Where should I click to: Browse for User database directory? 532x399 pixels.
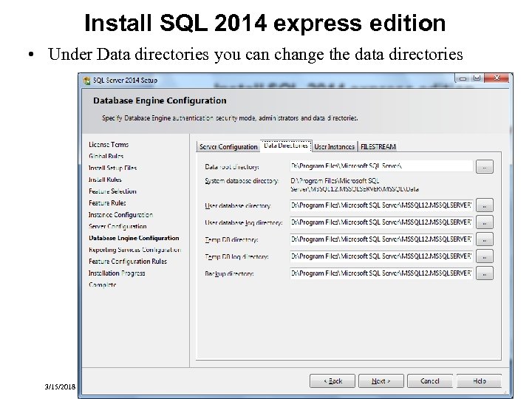(x=485, y=205)
